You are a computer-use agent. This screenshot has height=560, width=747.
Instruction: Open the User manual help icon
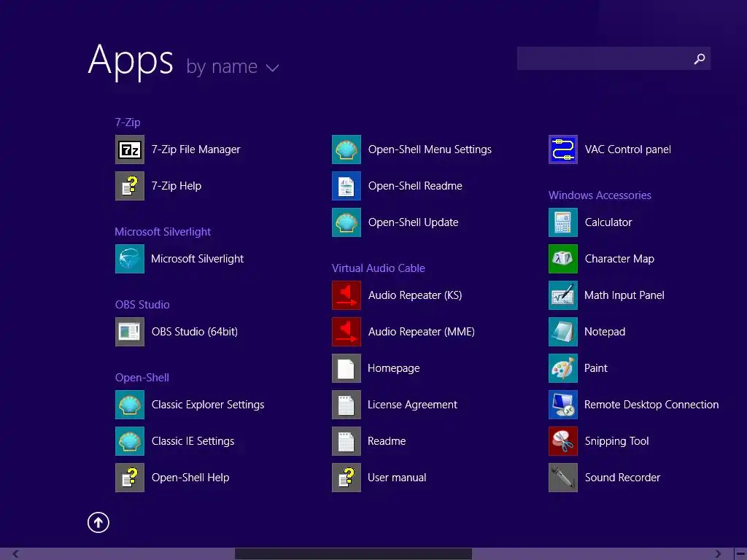tap(347, 478)
